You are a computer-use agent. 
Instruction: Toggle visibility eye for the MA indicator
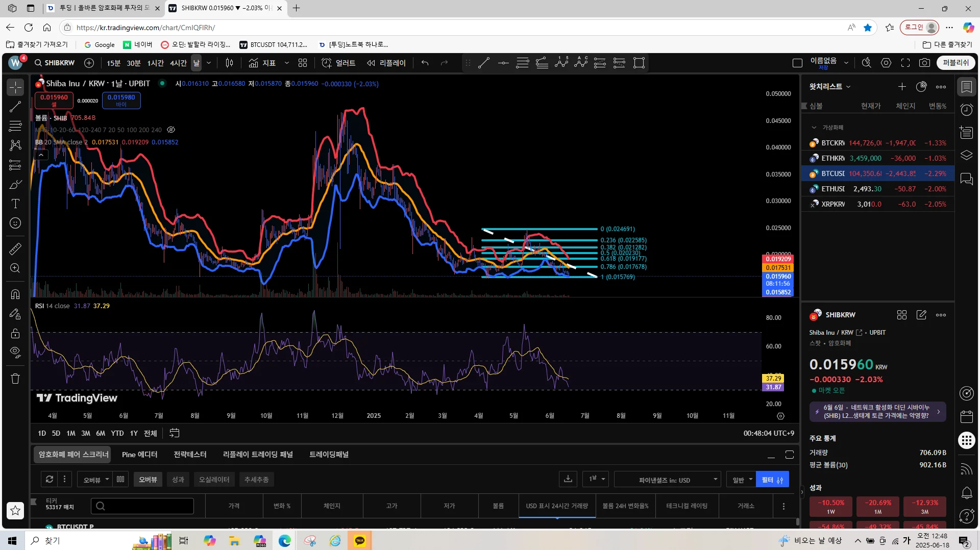point(171,130)
